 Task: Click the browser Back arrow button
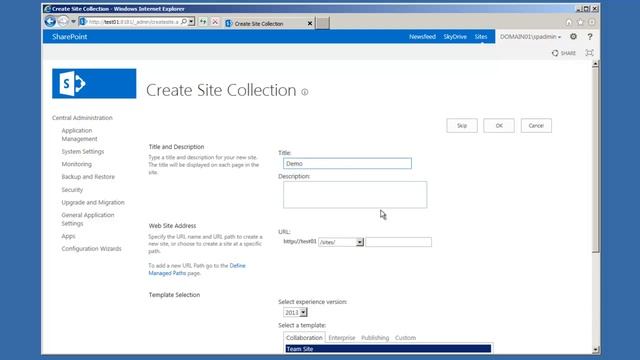[x=50, y=21]
